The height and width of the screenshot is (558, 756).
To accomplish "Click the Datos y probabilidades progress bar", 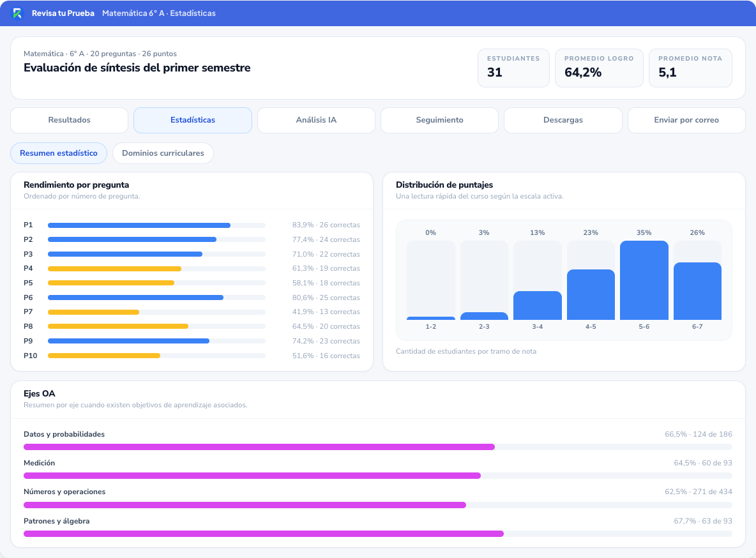I will 378,447.
